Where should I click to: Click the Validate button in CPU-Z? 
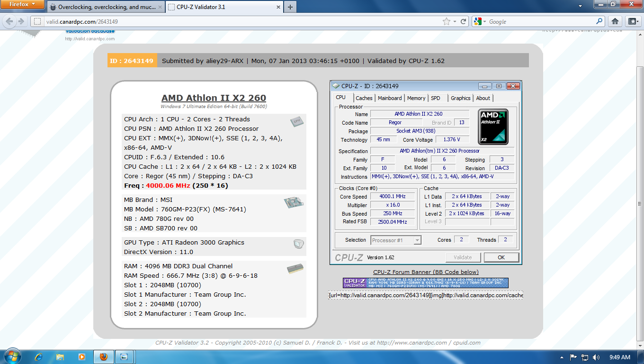coord(463,257)
